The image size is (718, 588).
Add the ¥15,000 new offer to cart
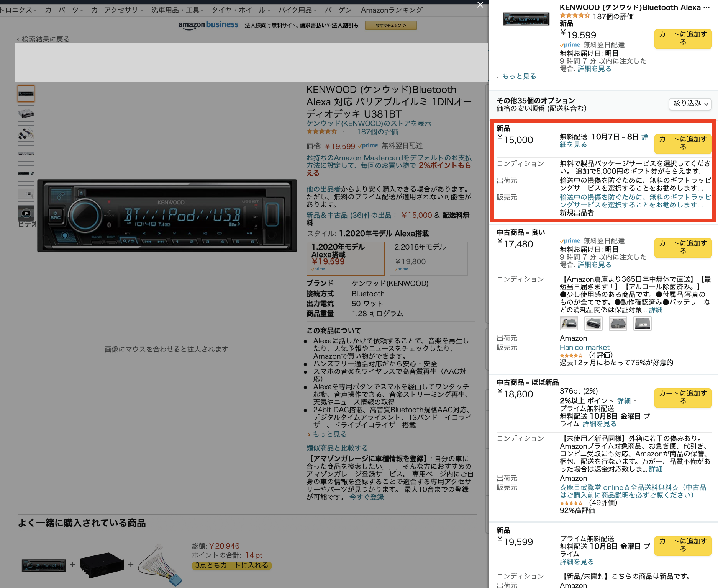(682, 143)
